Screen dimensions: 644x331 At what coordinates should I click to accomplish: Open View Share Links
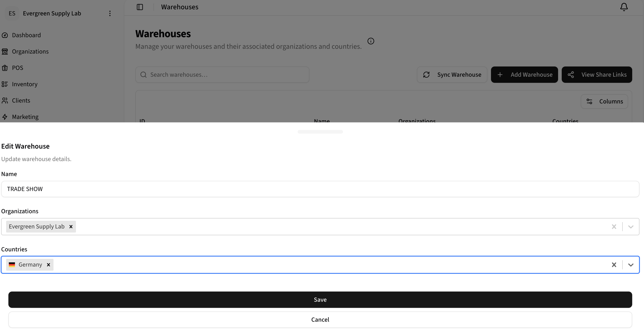point(597,75)
